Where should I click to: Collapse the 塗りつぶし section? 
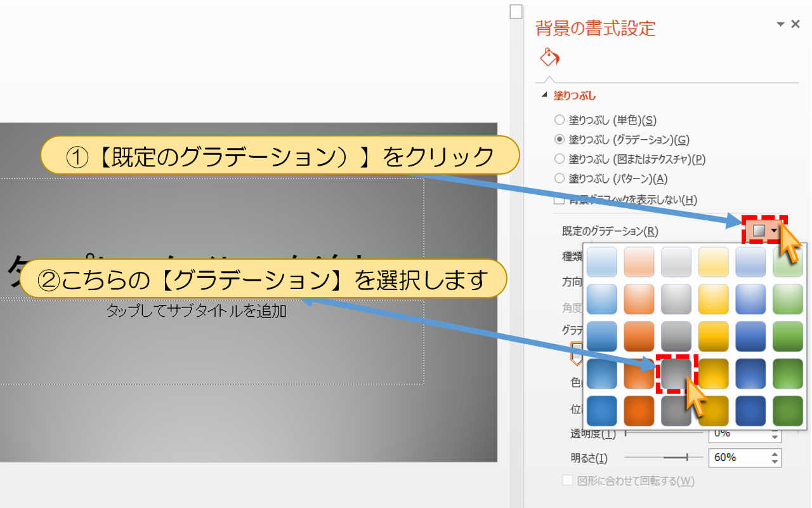[544, 96]
